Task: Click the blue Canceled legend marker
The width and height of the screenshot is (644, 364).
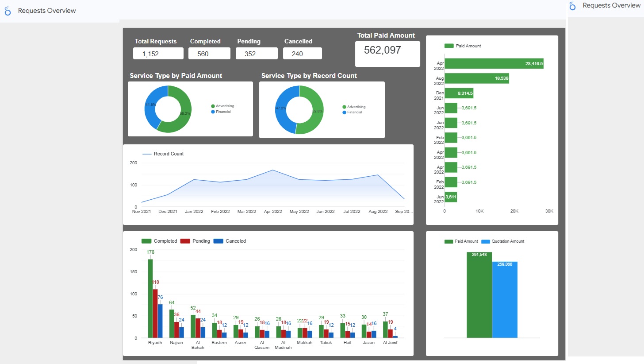Action: 218,241
